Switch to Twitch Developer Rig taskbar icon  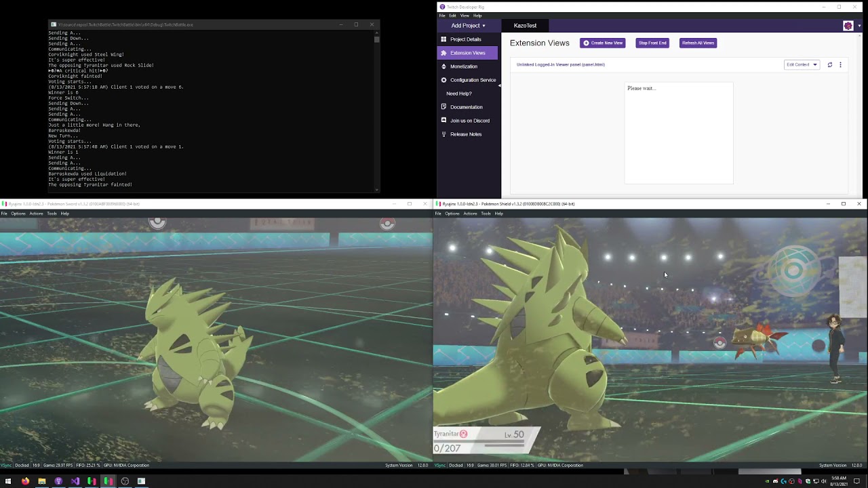pos(58,481)
